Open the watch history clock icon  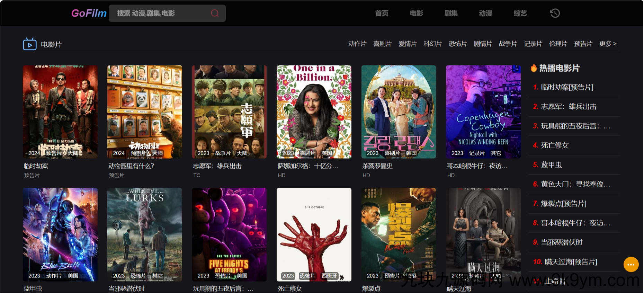point(555,13)
